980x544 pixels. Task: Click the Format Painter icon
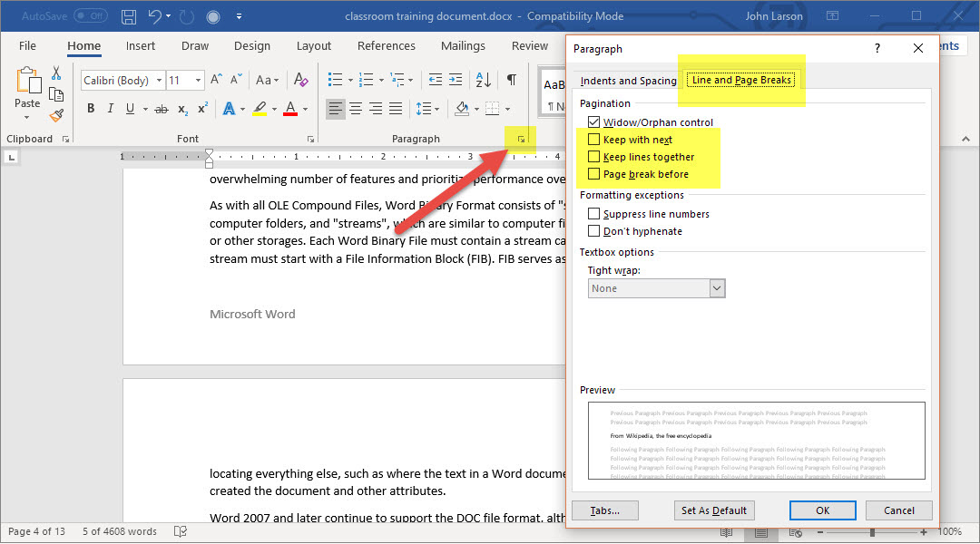point(56,116)
